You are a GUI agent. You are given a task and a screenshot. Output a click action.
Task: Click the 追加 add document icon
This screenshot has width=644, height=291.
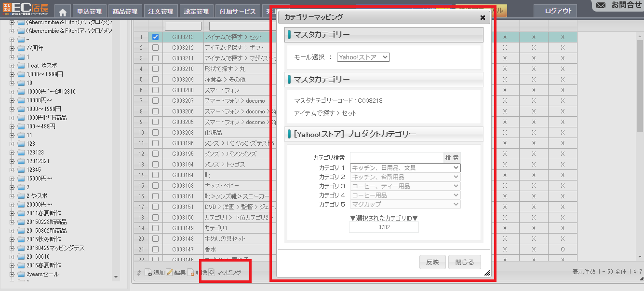[148, 273]
